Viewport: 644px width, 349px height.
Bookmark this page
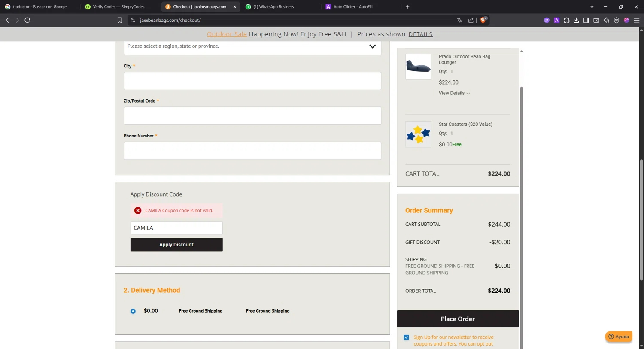[120, 20]
